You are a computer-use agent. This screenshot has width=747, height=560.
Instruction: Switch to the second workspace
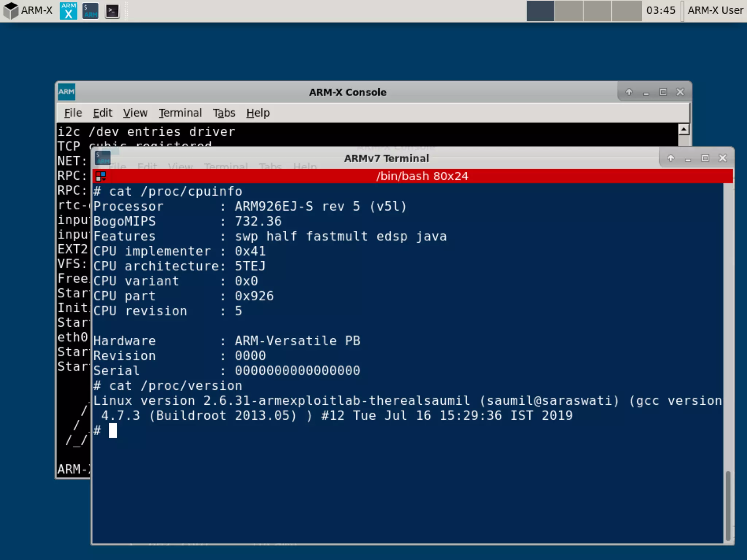tap(569, 11)
